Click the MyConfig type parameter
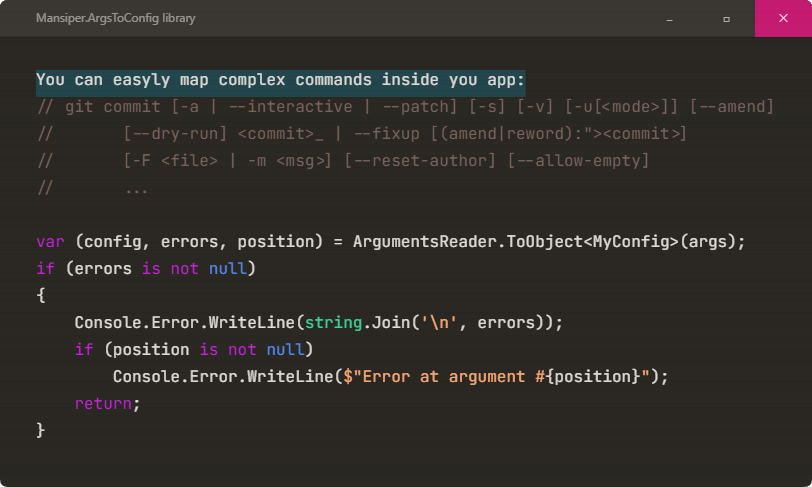The image size is (812, 487). click(x=631, y=242)
